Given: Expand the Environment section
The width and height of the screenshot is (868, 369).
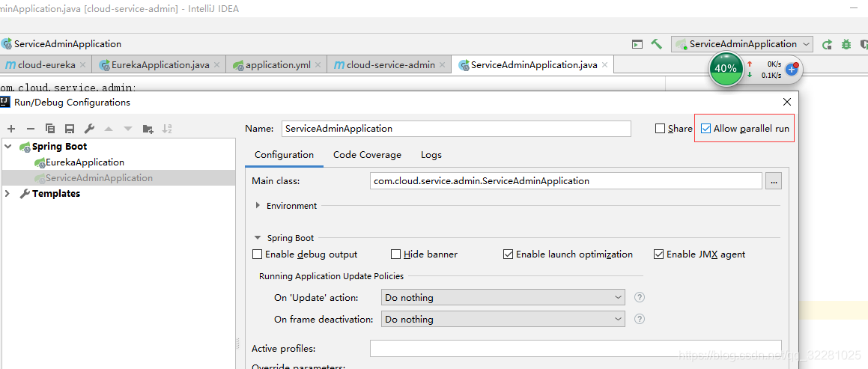Looking at the screenshot, I should (x=258, y=206).
